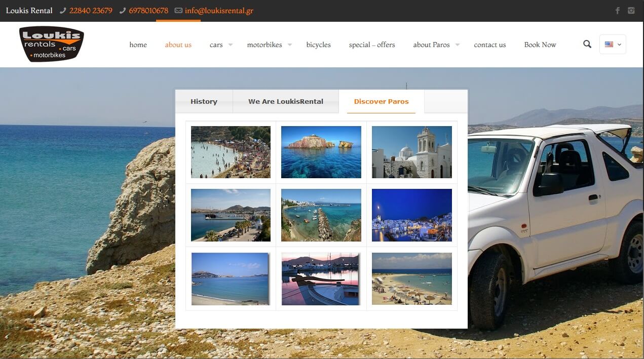Open the fishing boat at sunset thumbnail
644x359 pixels.
(x=321, y=279)
